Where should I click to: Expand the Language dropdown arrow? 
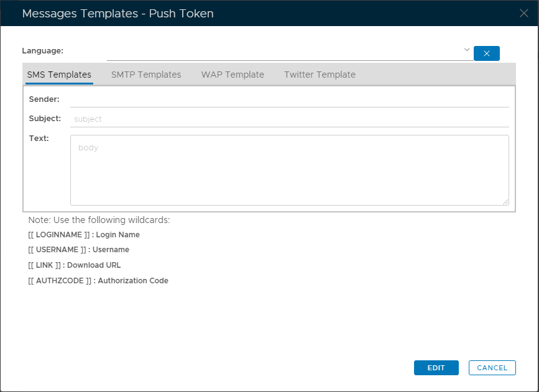tap(466, 50)
